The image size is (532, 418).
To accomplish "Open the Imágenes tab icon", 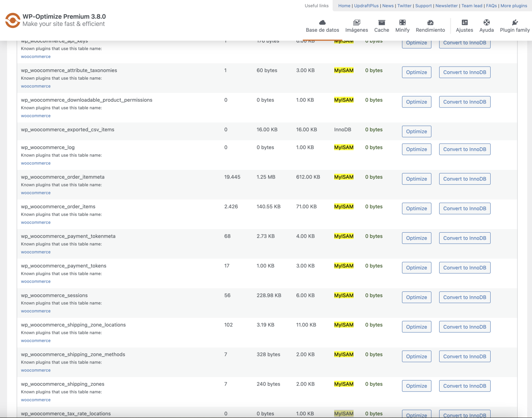I will (357, 22).
